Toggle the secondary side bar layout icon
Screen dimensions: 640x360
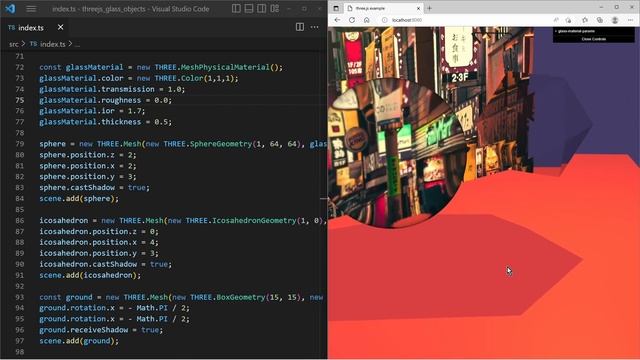click(x=262, y=9)
